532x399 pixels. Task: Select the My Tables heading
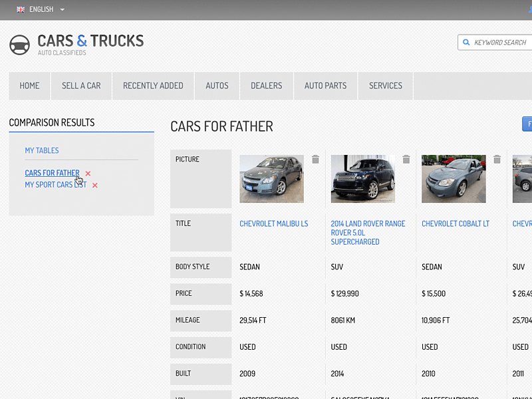[x=42, y=151]
